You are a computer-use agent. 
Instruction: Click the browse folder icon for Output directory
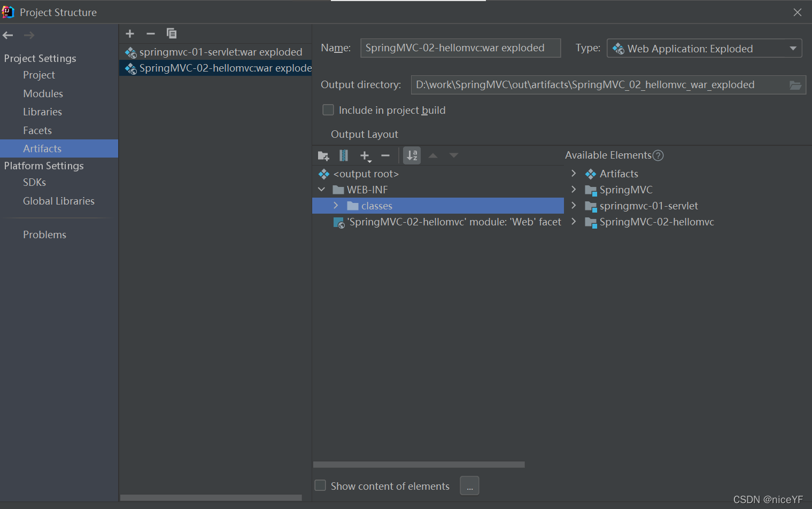(795, 85)
